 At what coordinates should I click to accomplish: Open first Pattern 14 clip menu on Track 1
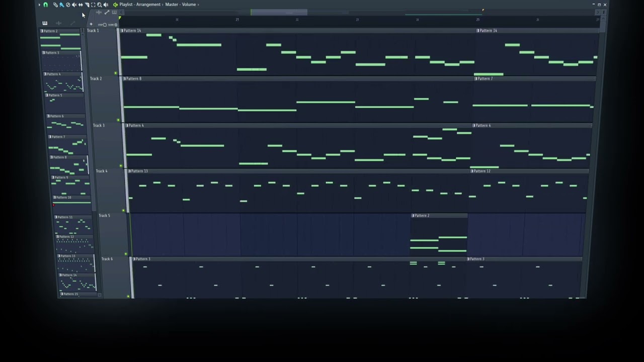click(122, 31)
